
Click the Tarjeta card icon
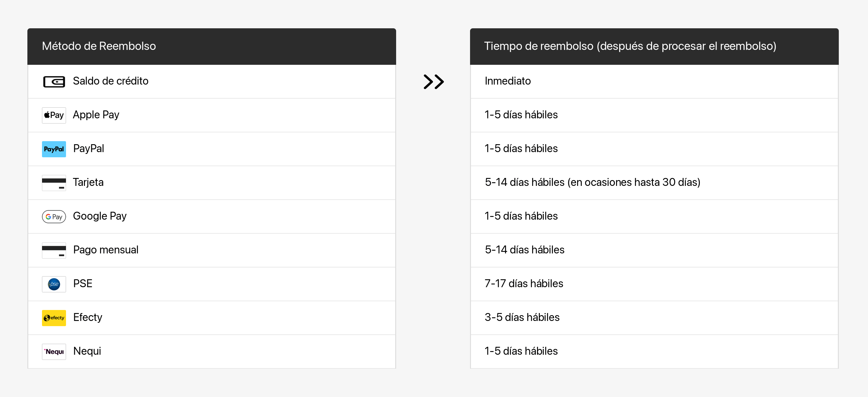tap(54, 183)
